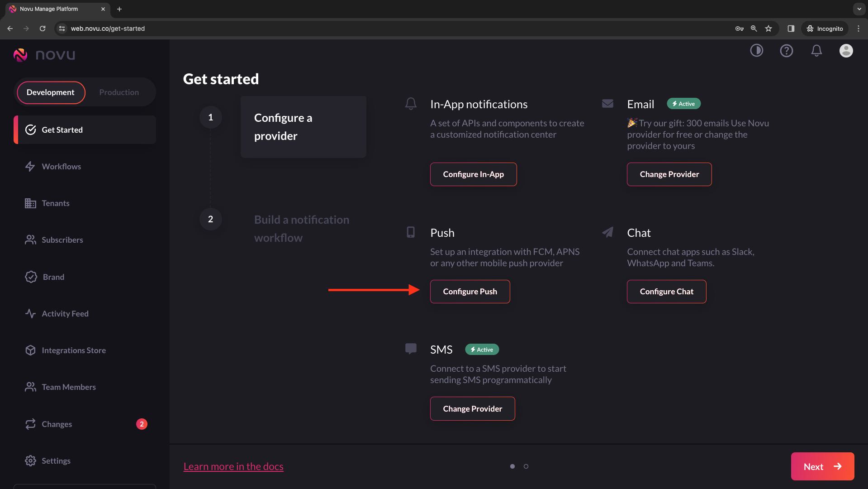Click the Email envelope icon

(607, 104)
